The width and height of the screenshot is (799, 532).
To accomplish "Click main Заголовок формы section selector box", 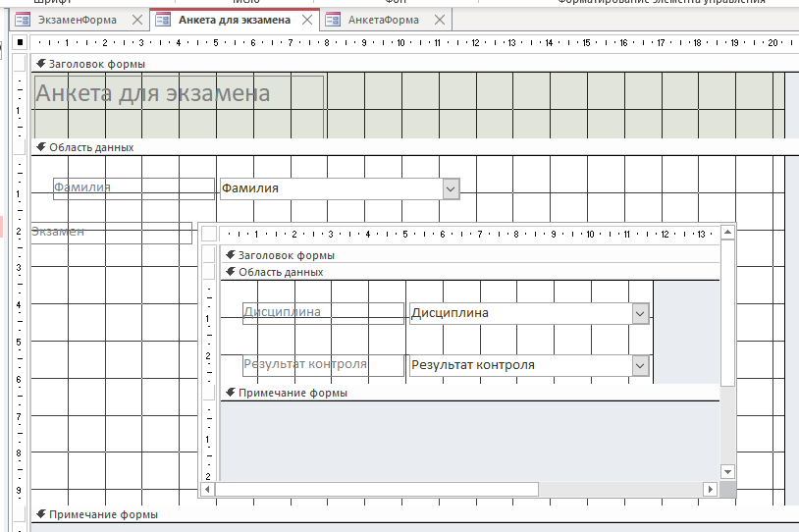I will pos(20,64).
